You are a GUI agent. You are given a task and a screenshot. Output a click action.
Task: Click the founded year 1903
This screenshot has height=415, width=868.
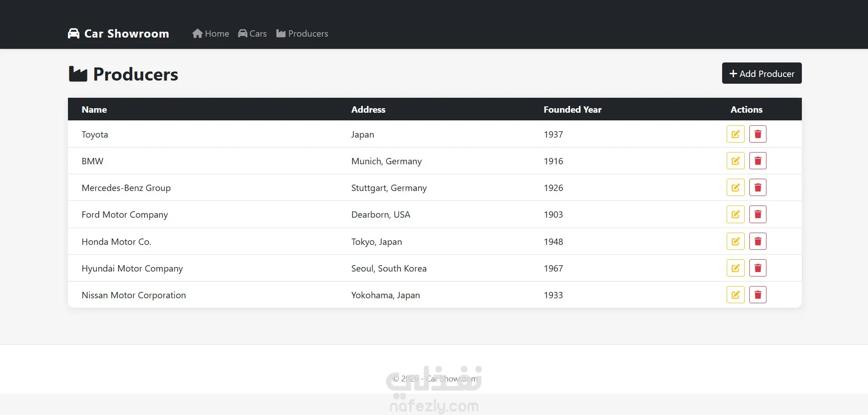point(553,215)
